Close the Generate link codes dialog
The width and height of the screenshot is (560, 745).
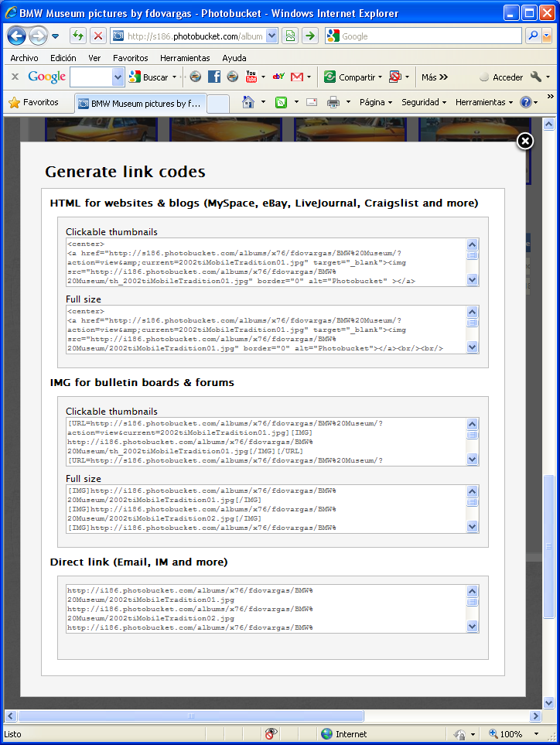coord(525,141)
